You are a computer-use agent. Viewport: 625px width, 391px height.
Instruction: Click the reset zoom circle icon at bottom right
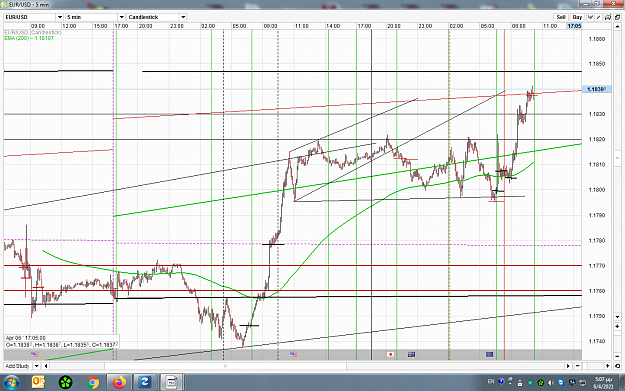pos(617,366)
